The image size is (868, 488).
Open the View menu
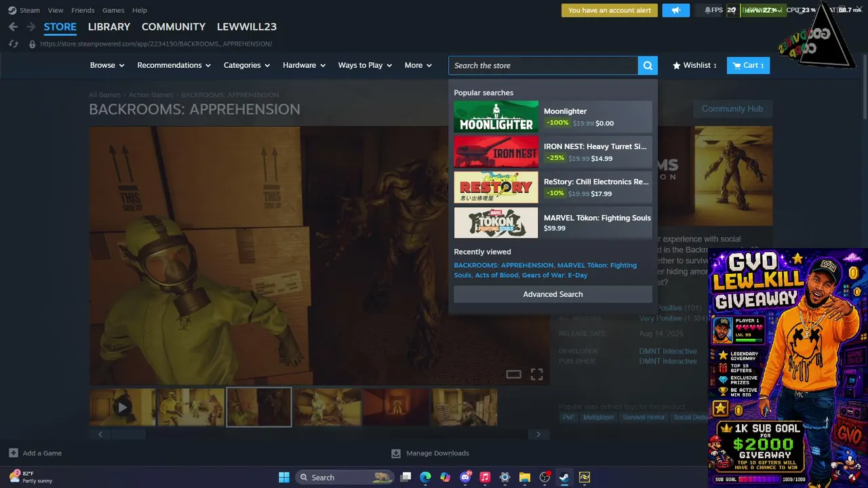[56, 10]
